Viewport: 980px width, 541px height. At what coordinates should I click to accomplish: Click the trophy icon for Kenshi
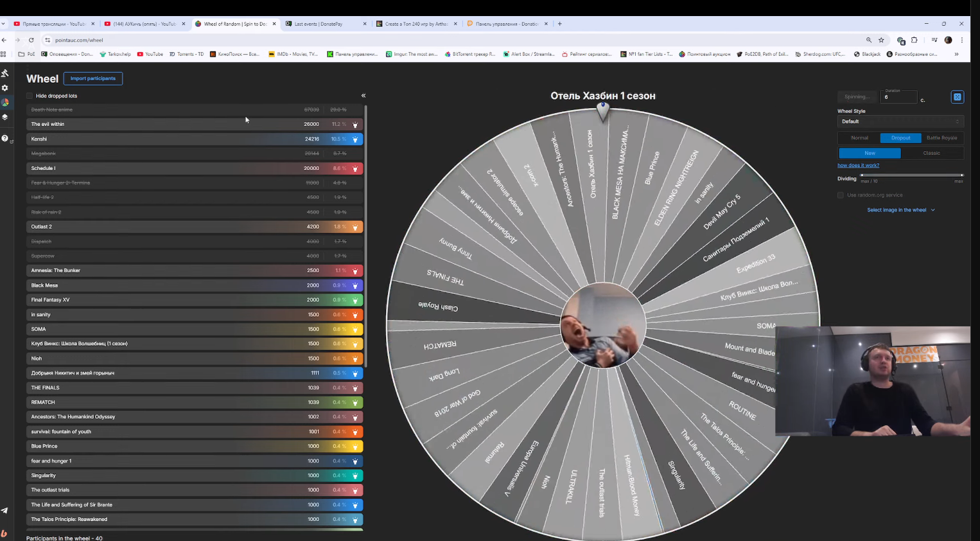(x=355, y=139)
